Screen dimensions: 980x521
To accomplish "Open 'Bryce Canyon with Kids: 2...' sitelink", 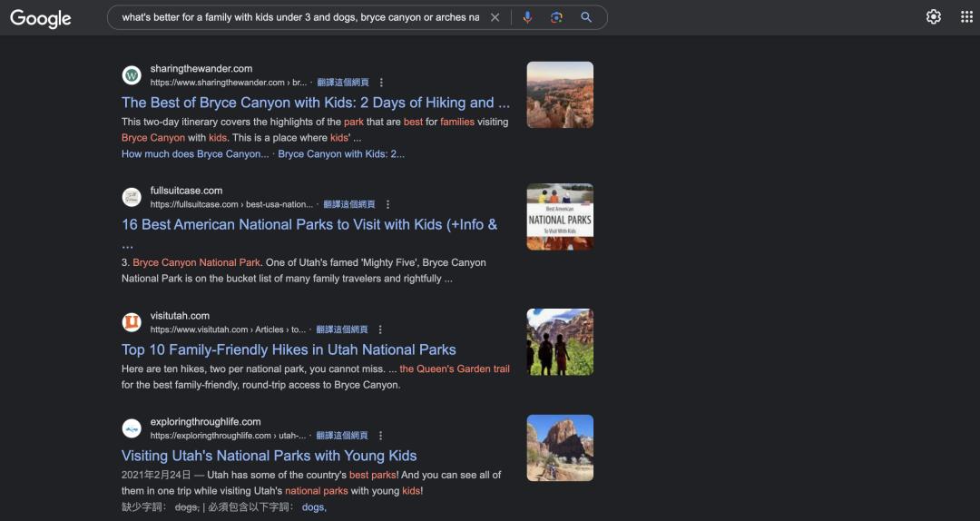I will (341, 154).
